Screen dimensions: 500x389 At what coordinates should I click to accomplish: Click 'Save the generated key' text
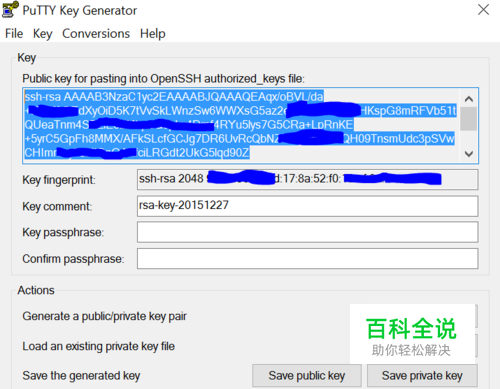click(81, 376)
